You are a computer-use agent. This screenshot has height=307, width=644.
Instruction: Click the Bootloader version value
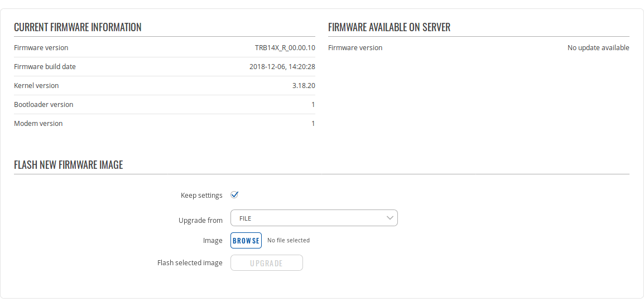point(313,105)
